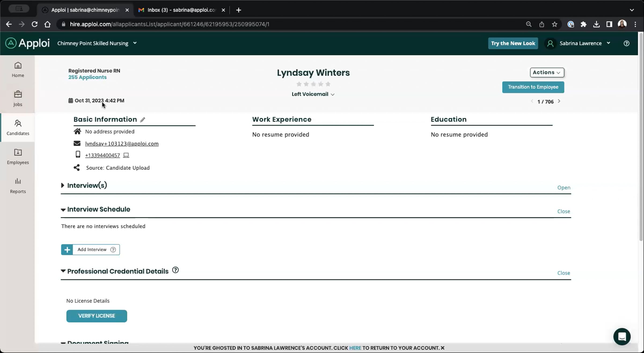Viewport: 644px width, 353px height.
Task: Click the laptop icon beside phone number
Action: pos(126,155)
